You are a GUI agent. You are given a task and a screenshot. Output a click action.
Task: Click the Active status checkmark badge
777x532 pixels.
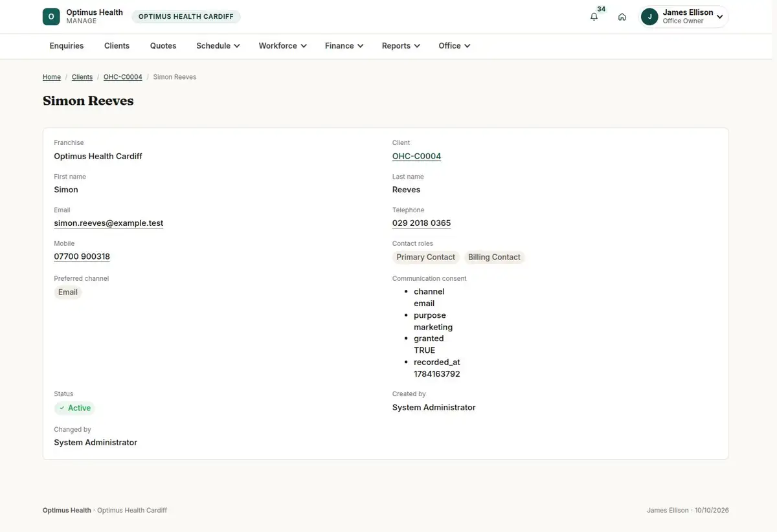[x=74, y=408]
